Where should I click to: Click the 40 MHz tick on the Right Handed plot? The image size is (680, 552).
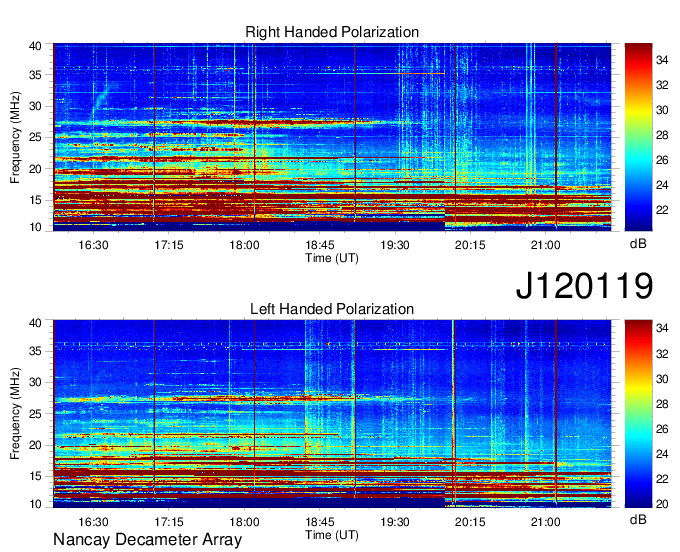click(x=35, y=46)
